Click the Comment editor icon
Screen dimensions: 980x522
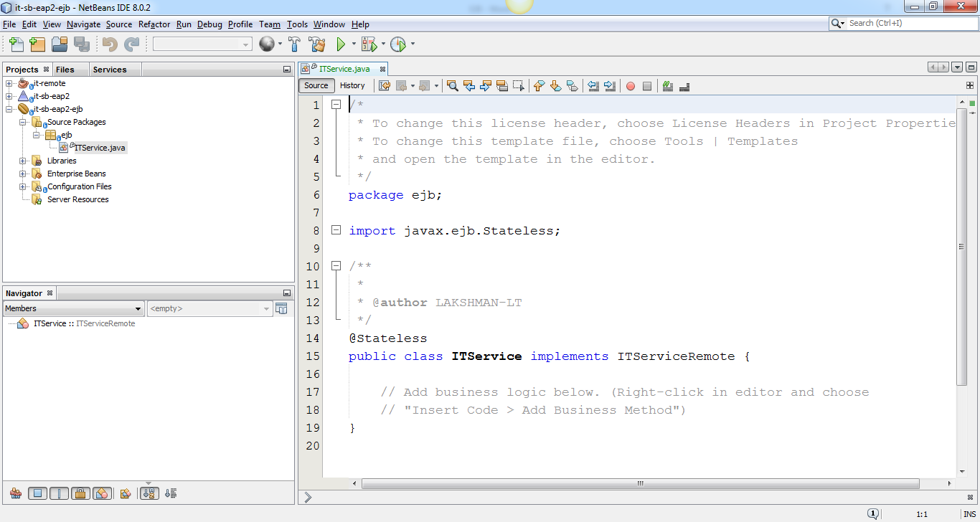click(668, 86)
